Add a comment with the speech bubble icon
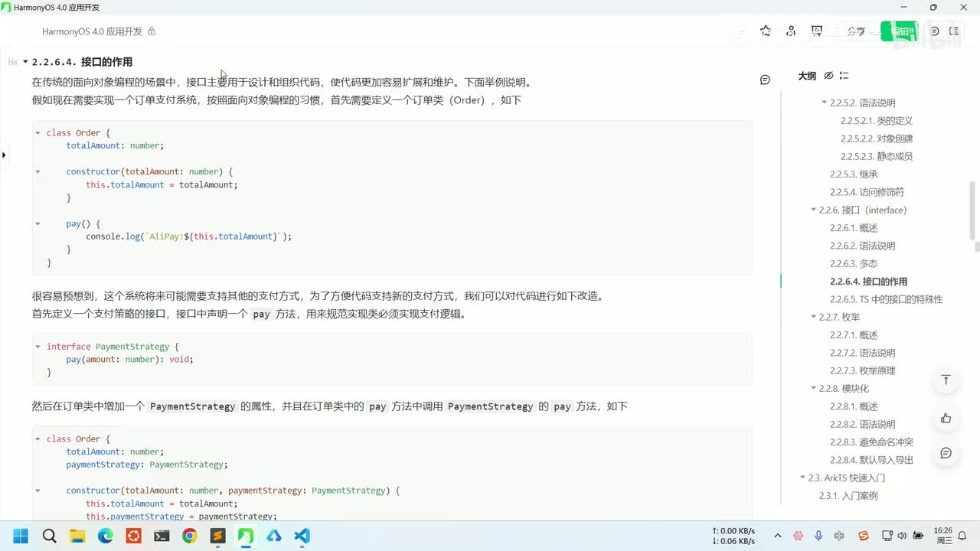Viewport: 980px width, 551px height. pos(765,80)
